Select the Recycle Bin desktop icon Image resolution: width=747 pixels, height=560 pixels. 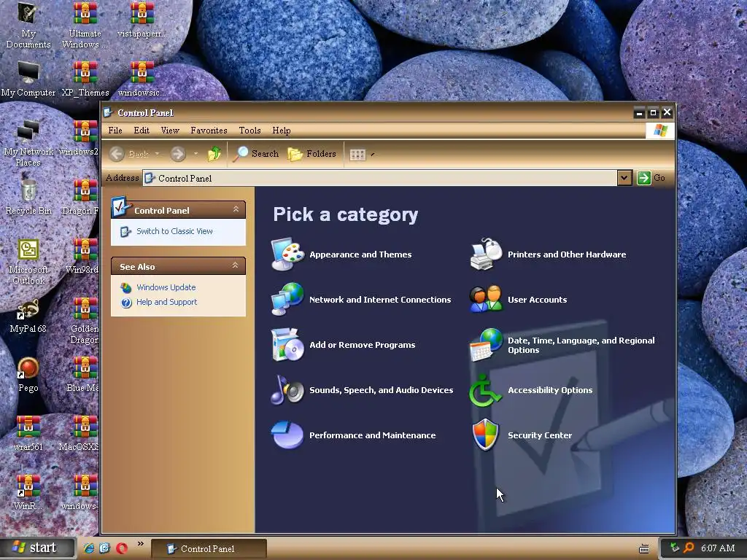28,197
